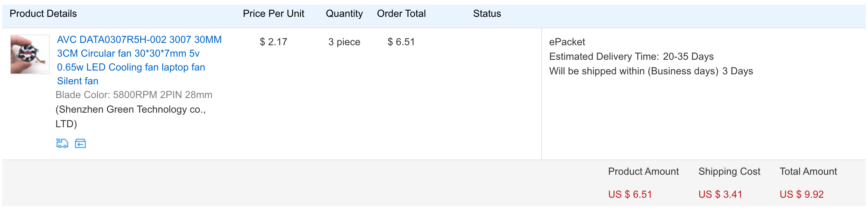Click the delivery truck icon under the seller name
This screenshot has width=868, height=210.
coord(62,143)
